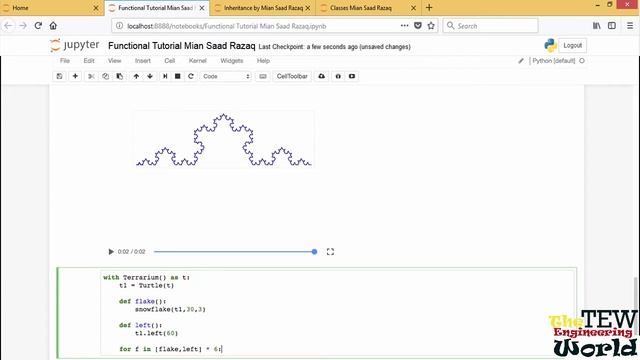
Task: Enter fullscreen for the animation video
Action: click(x=330, y=252)
